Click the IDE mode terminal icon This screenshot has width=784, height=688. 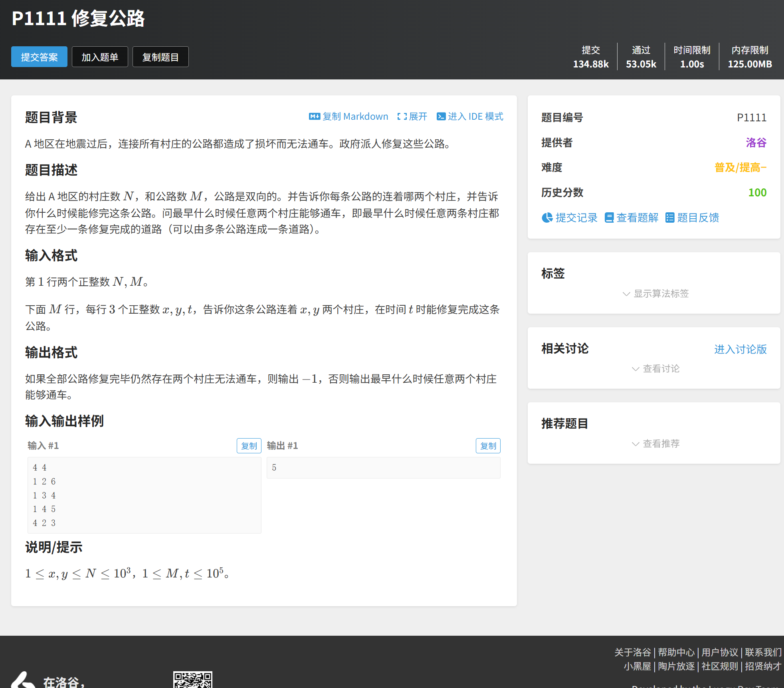(441, 117)
